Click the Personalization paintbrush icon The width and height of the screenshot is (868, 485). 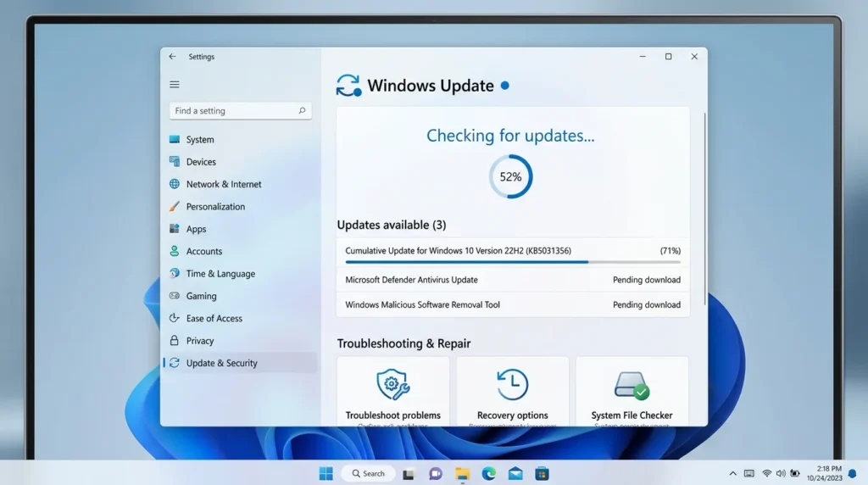pyautogui.click(x=175, y=206)
